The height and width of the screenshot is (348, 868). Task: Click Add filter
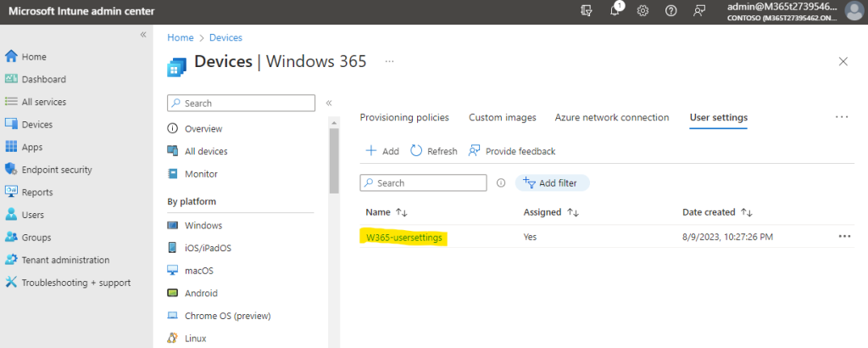pos(553,182)
